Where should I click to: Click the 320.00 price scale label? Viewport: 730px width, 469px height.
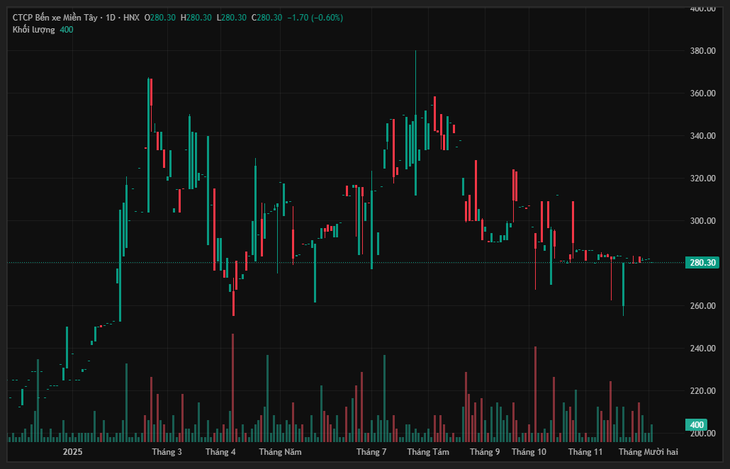[x=702, y=179]
